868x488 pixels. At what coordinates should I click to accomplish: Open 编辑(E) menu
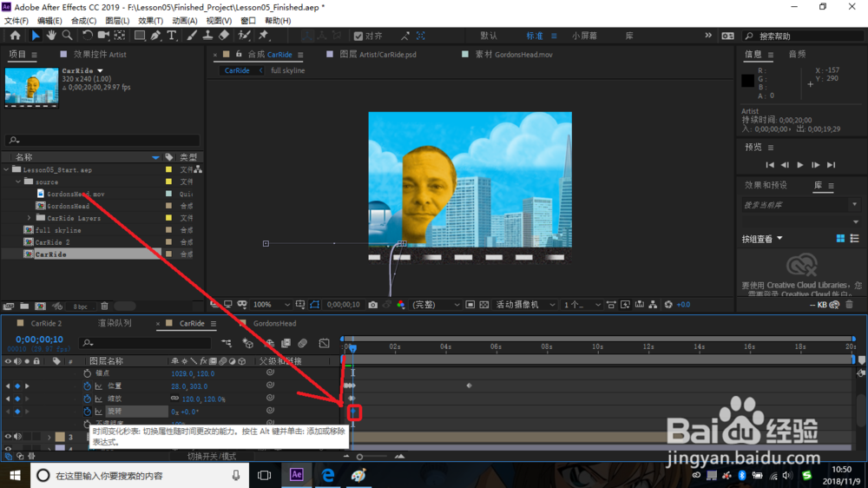[x=49, y=21]
